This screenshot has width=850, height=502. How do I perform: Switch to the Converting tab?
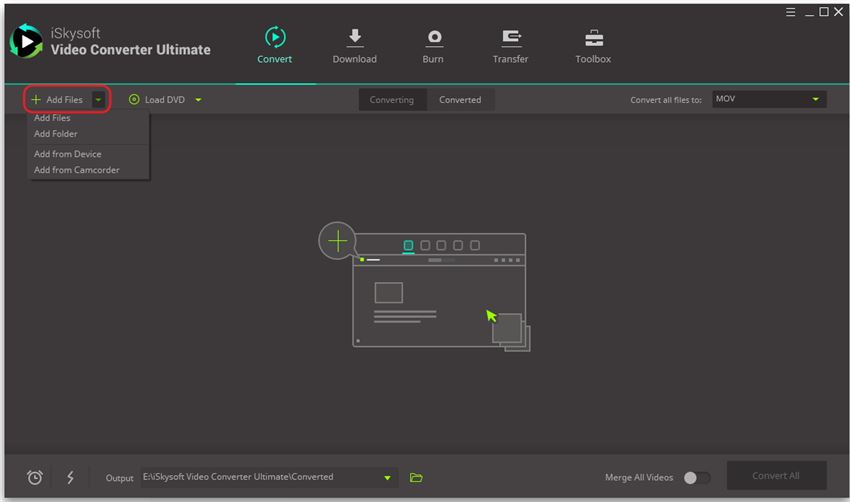point(392,100)
